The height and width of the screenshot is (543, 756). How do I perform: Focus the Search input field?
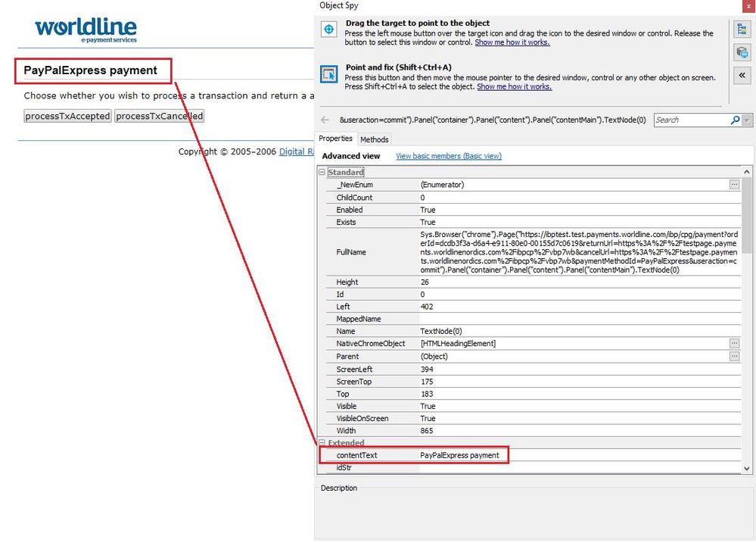692,120
